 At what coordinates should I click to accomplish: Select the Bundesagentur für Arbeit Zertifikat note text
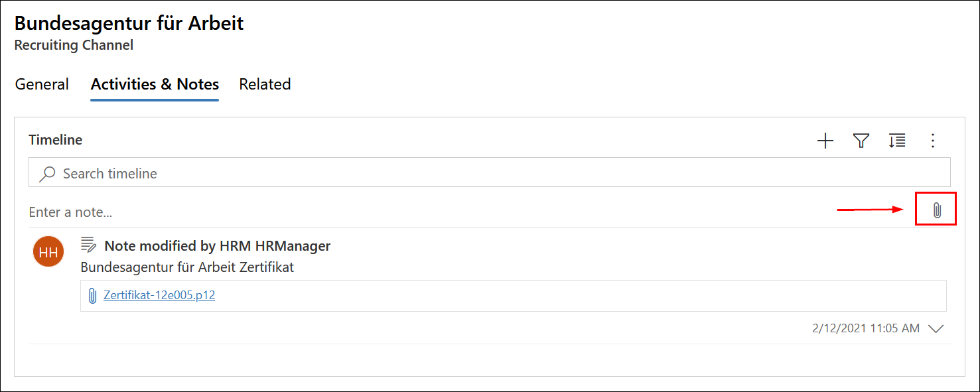point(187,267)
